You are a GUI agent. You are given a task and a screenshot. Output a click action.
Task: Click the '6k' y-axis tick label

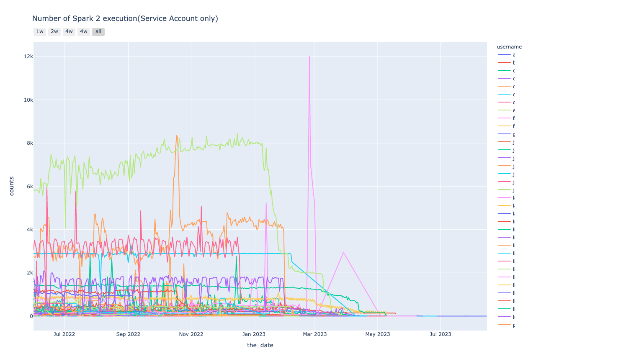[30, 187]
